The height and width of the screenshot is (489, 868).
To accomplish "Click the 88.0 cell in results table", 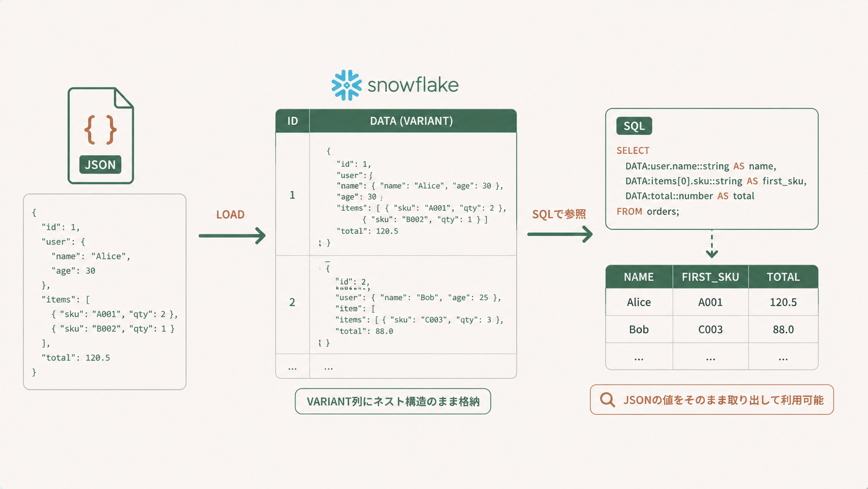I will click(x=783, y=329).
